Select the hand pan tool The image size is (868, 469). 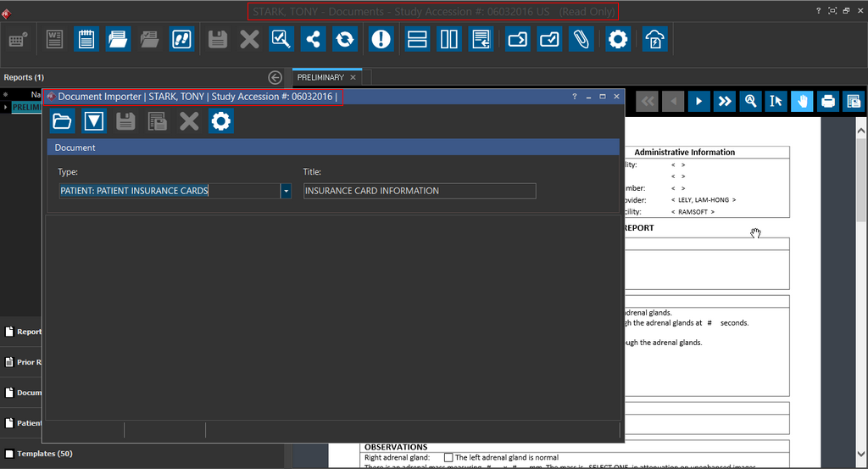tap(802, 101)
